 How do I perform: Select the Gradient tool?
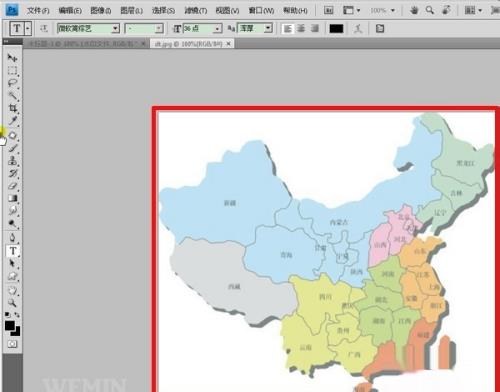12,198
